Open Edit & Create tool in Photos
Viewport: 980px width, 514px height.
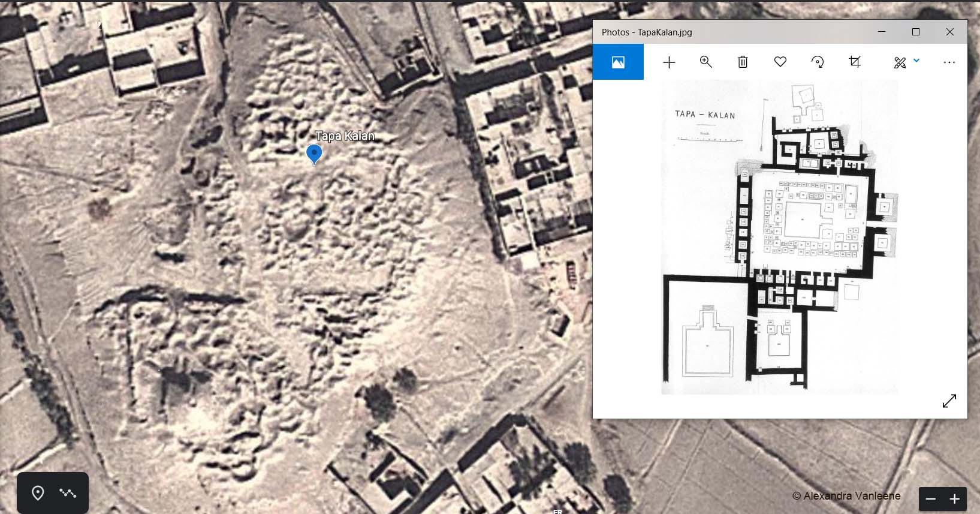(x=900, y=62)
